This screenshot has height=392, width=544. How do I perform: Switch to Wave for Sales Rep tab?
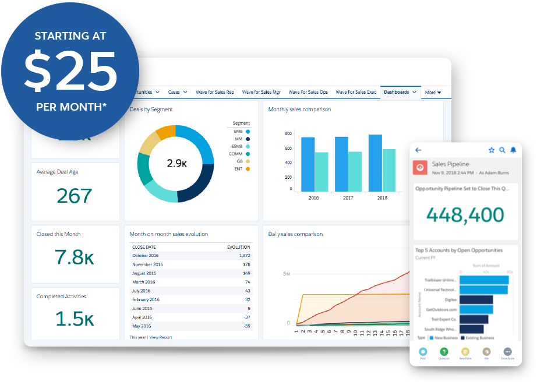(x=215, y=92)
